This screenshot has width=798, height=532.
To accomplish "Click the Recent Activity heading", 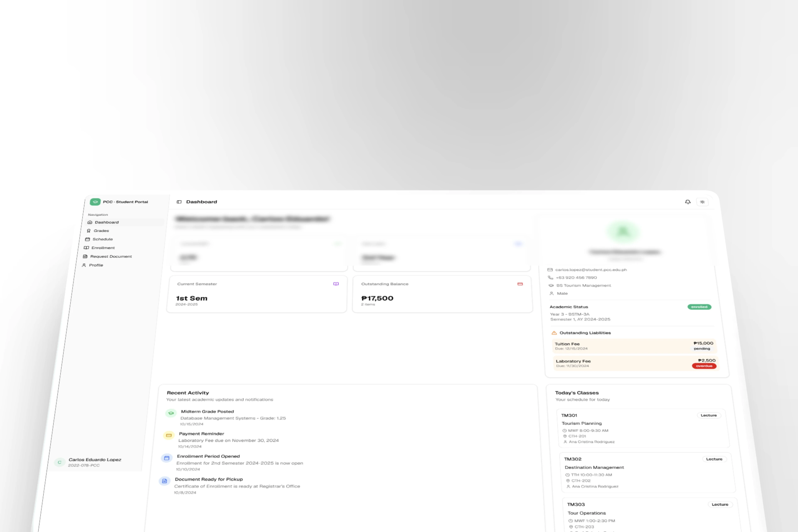I will point(188,393).
